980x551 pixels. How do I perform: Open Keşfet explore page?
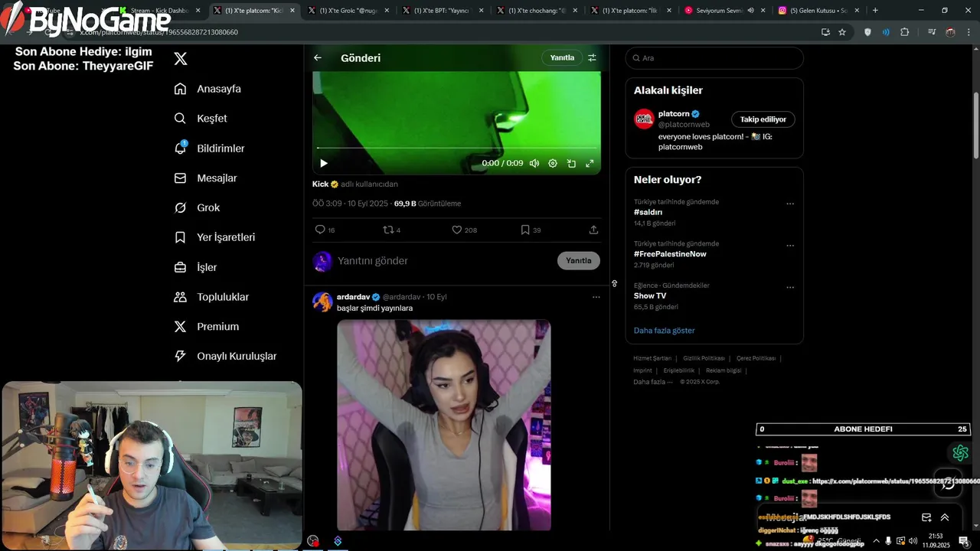(201, 119)
